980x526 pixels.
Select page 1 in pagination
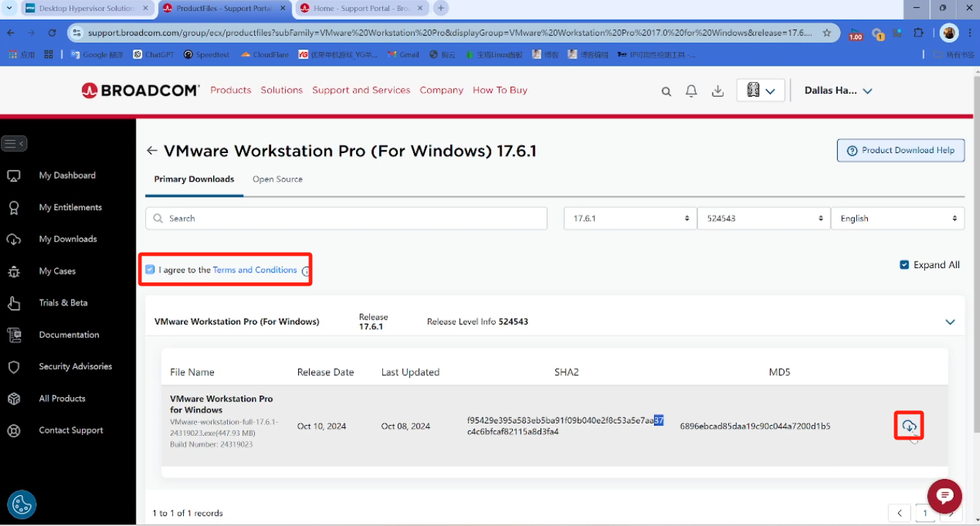(925, 514)
